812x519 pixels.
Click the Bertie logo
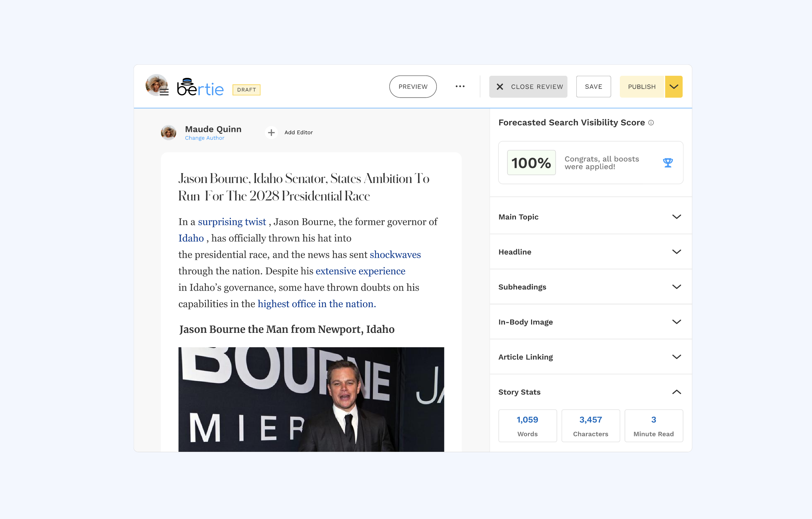[x=200, y=88]
